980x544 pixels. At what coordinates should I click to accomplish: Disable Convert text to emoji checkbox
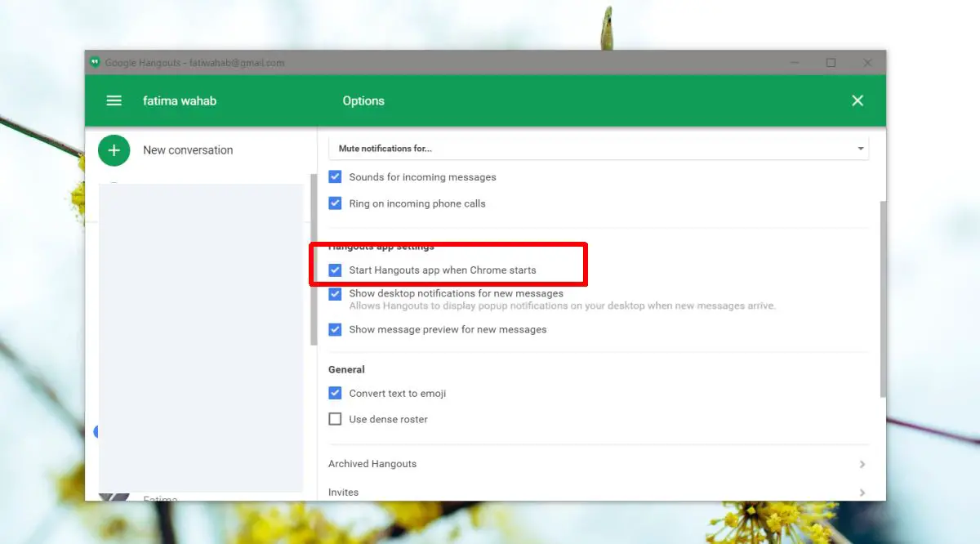click(335, 393)
